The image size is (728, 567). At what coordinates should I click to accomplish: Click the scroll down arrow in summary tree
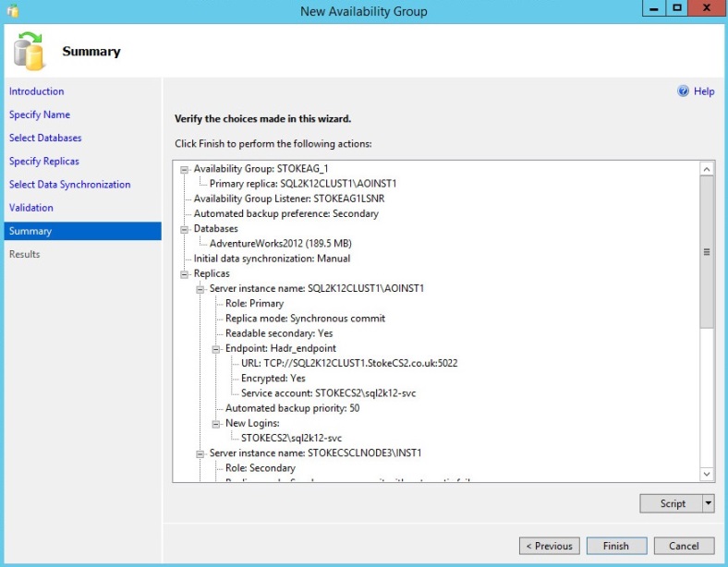pyautogui.click(x=707, y=474)
